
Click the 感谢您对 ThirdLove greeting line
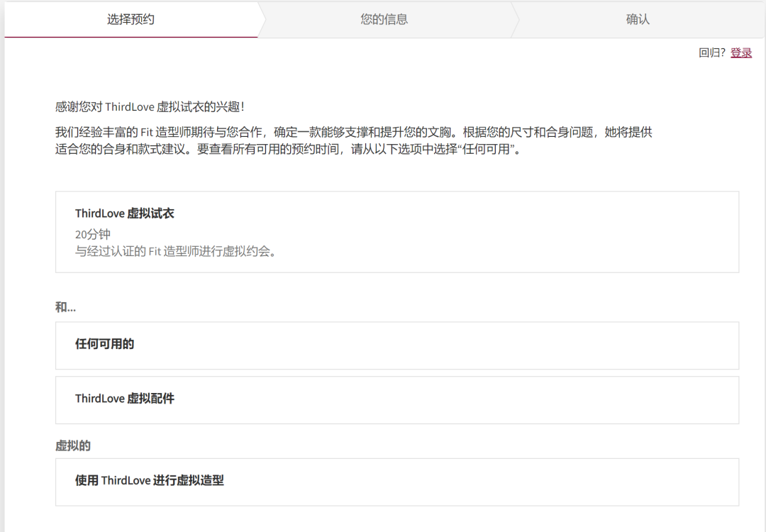(150, 107)
